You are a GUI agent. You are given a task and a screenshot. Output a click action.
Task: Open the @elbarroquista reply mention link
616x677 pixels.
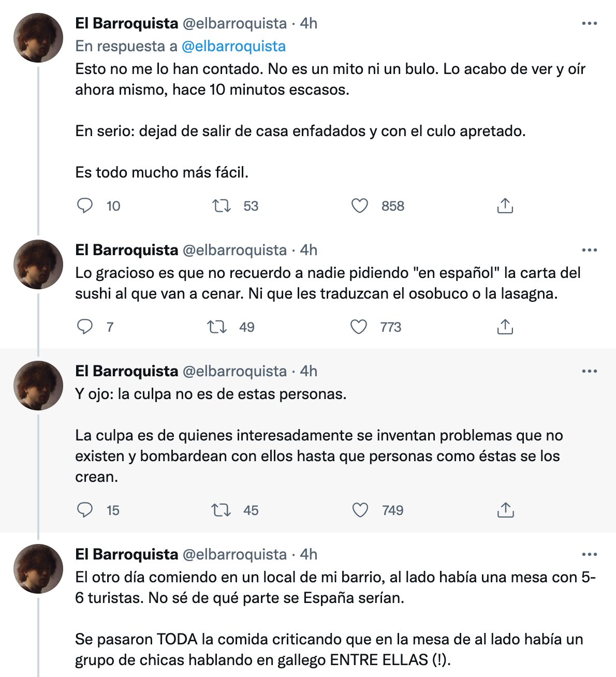pos(233,47)
